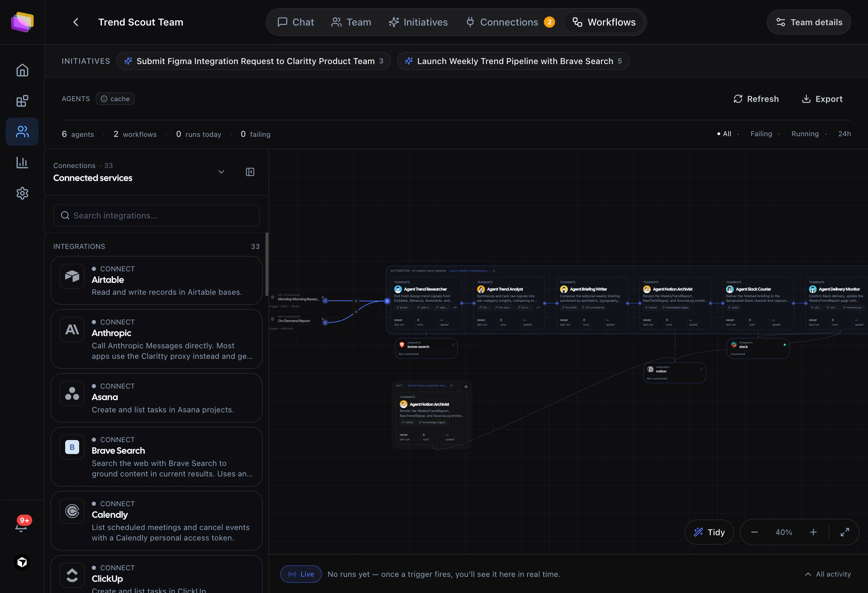Go back using the left arrow
Image resolution: width=868 pixels, height=593 pixels.
click(76, 22)
